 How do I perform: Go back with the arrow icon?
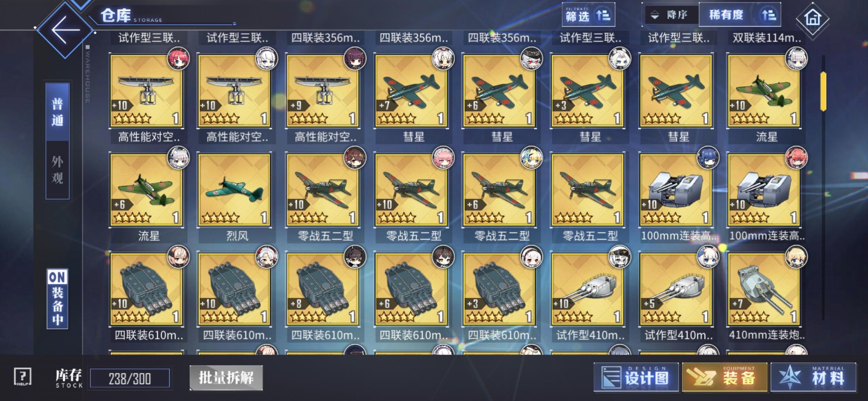(x=65, y=30)
